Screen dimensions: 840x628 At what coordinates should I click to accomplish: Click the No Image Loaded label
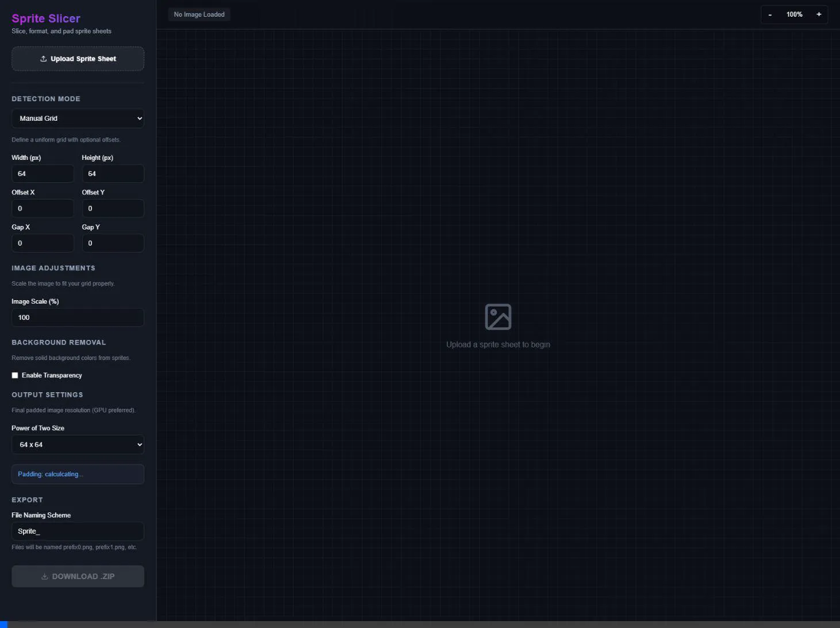click(x=199, y=14)
